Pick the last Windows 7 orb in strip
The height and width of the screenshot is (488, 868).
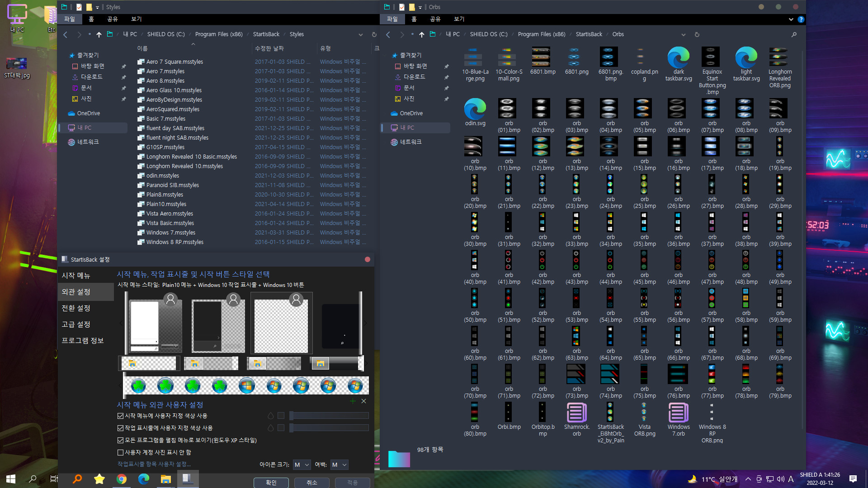pos(355,386)
